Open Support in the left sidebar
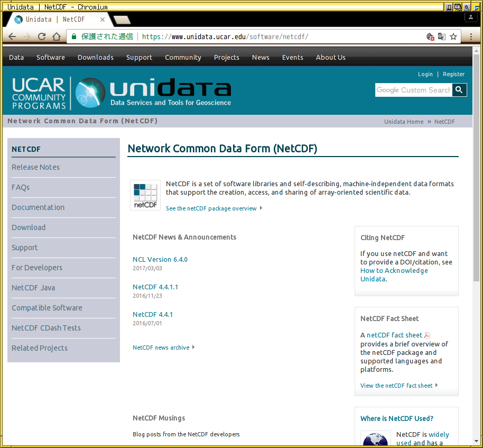 point(25,248)
